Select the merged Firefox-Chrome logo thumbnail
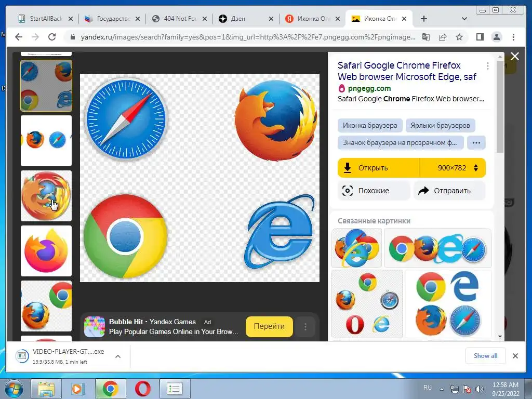 (46, 196)
